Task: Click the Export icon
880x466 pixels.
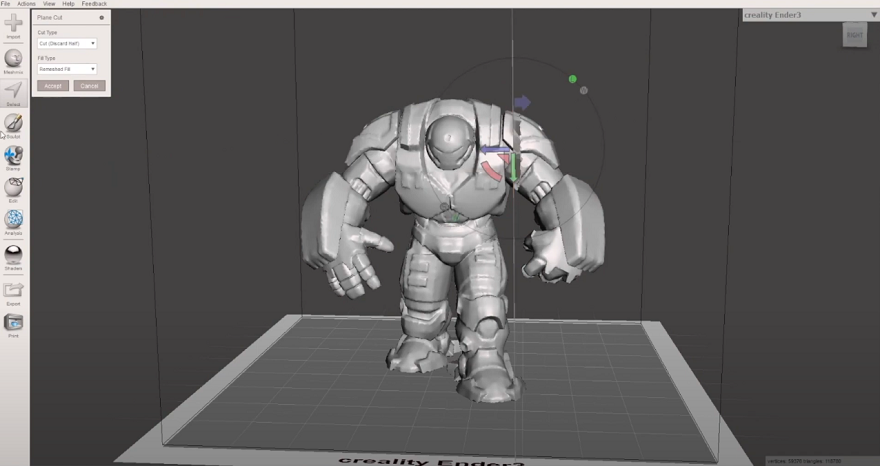Action: [x=13, y=290]
